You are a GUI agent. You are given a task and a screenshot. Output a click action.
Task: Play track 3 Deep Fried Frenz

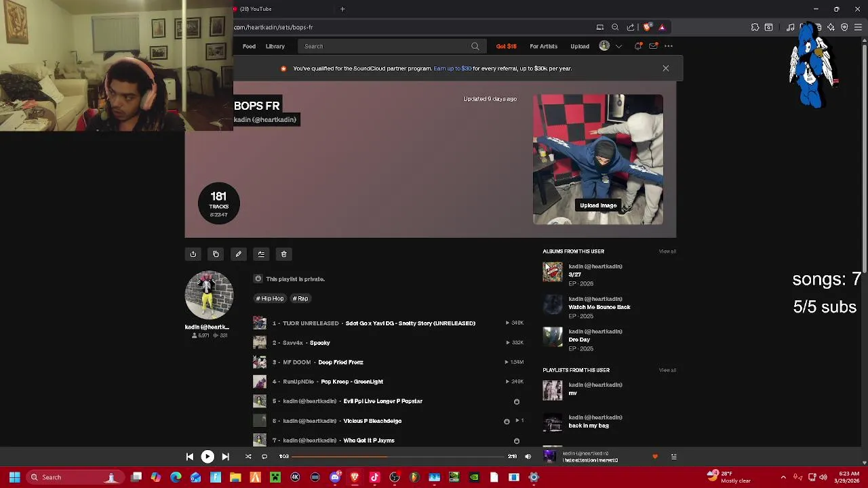point(340,363)
